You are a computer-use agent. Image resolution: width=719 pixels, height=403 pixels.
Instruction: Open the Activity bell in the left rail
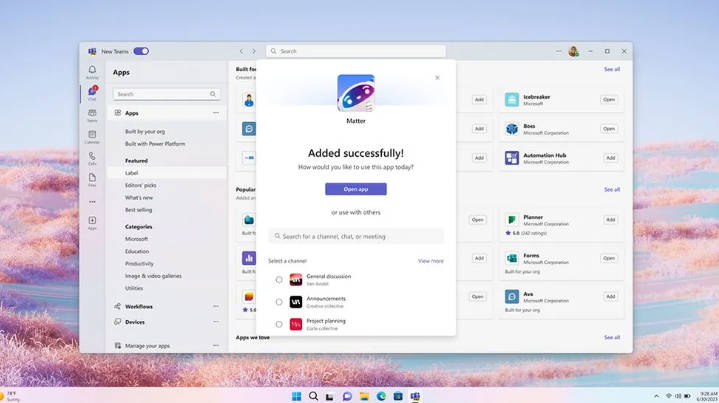coord(92,72)
